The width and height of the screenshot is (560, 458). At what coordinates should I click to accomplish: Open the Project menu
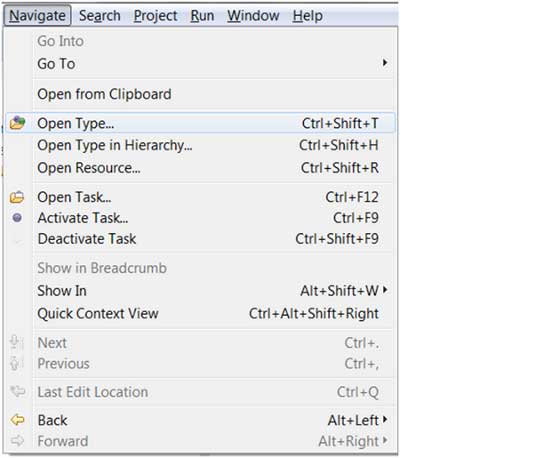click(x=155, y=15)
